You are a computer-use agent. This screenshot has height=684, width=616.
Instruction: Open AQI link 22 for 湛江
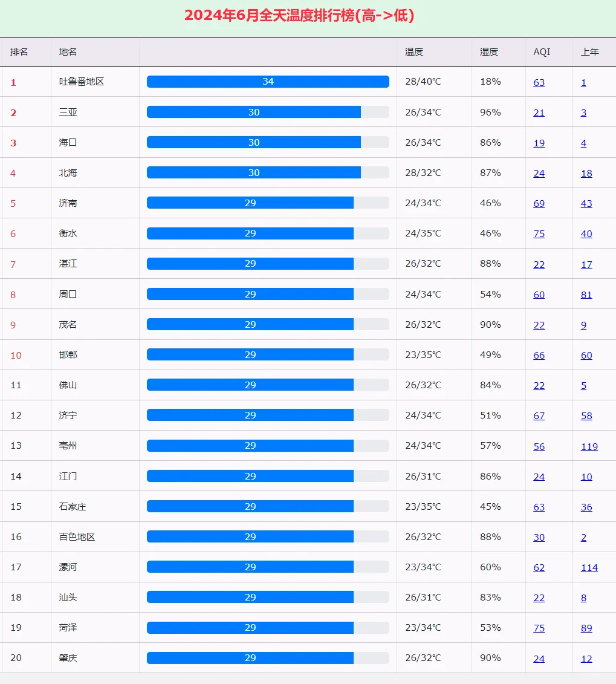coord(539,264)
